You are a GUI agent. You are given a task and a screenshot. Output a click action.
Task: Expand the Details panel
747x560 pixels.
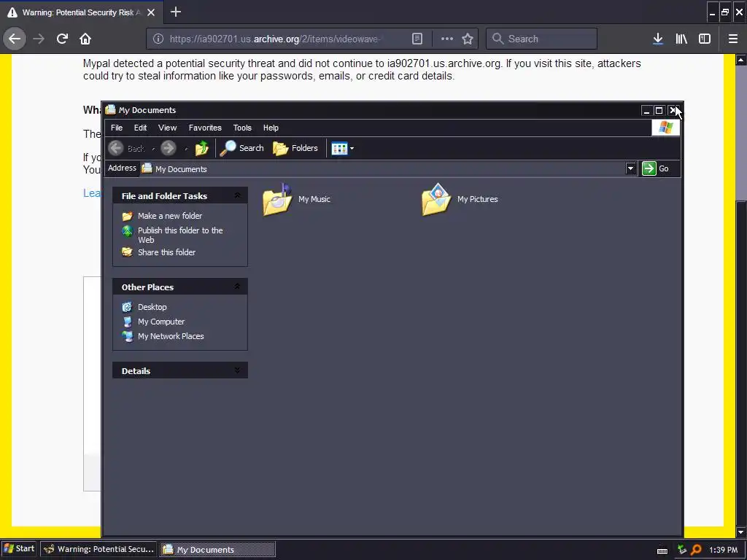click(237, 370)
